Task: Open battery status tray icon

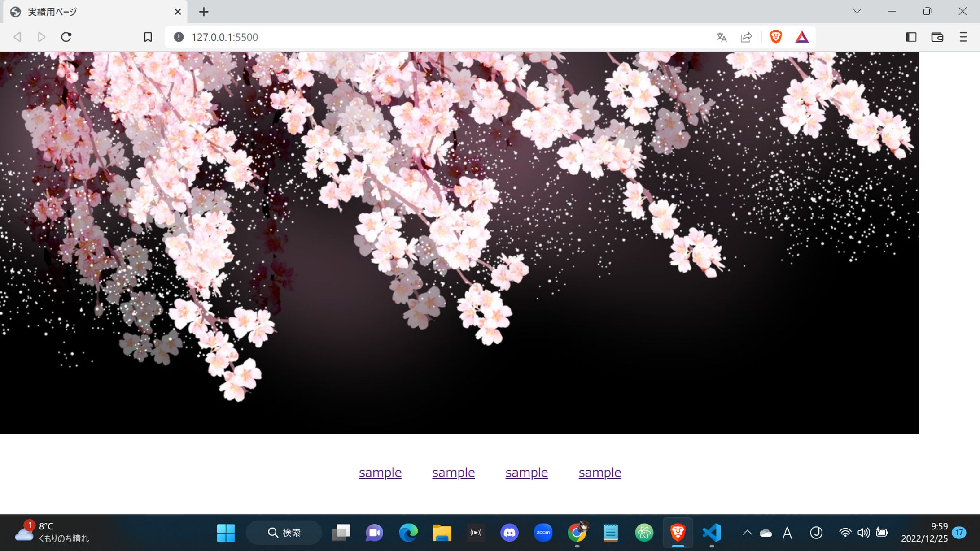Action: 882,533
